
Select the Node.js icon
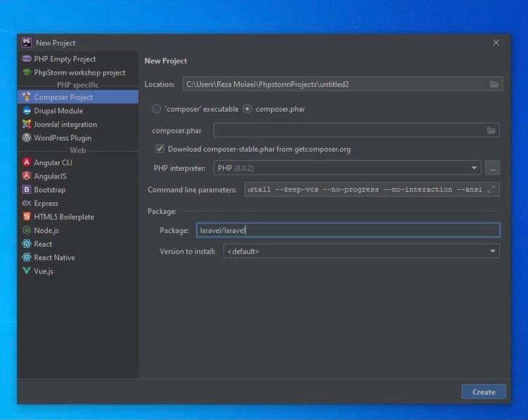tap(27, 230)
